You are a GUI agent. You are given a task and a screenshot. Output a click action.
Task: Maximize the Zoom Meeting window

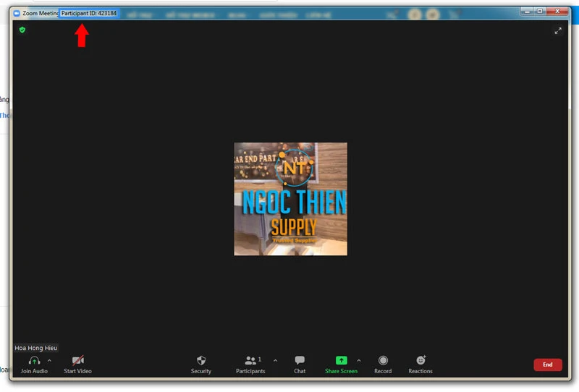point(540,10)
